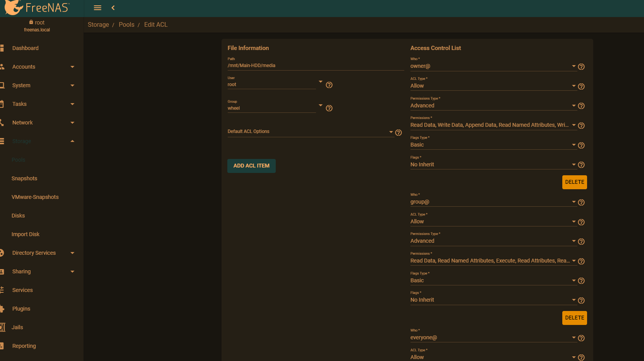Open help for owner@ Flags Type
The width and height of the screenshot is (644, 361).
point(581,145)
